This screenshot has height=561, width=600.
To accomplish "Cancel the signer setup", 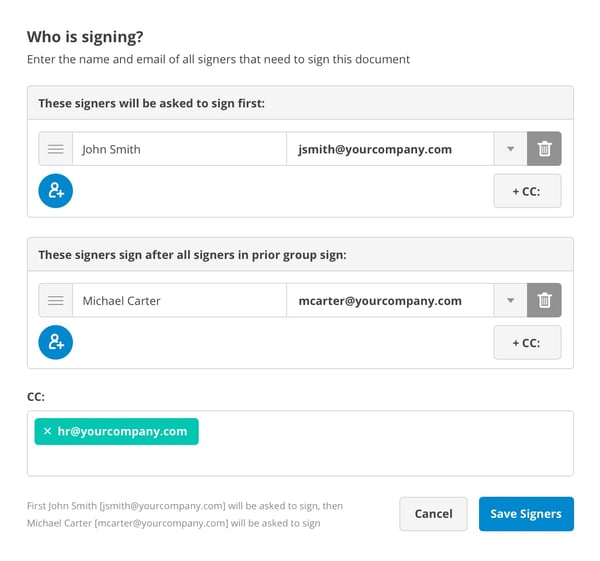I will click(433, 514).
